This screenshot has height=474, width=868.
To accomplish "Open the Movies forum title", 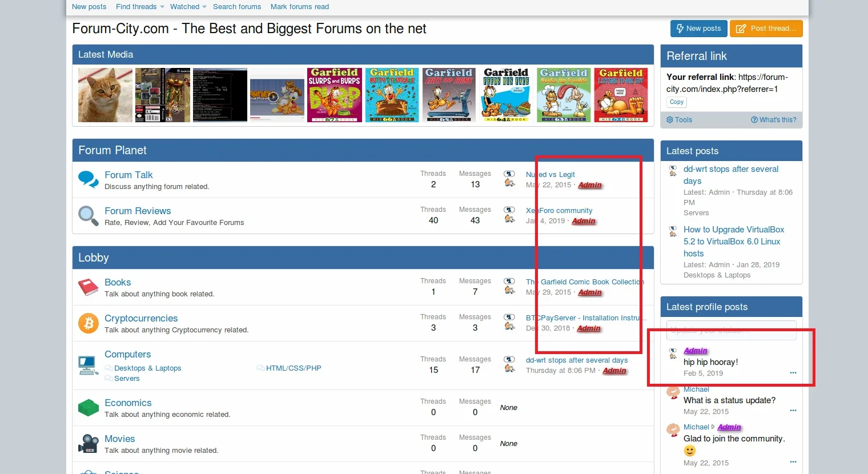I will [120, 439].
